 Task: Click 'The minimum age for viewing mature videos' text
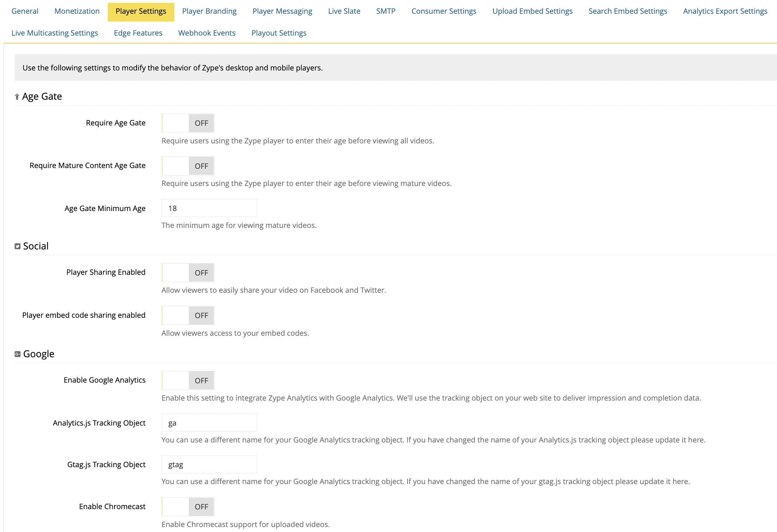tap(239, 225)
